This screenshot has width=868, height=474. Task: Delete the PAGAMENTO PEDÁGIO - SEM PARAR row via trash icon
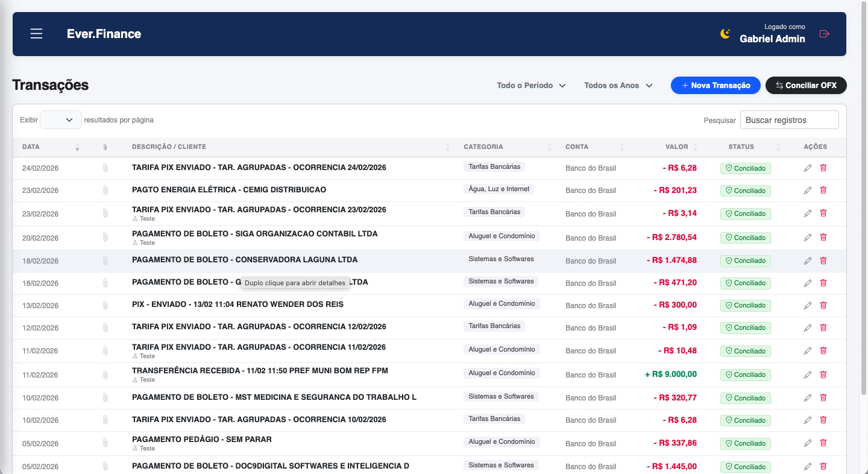pos(823,443)
